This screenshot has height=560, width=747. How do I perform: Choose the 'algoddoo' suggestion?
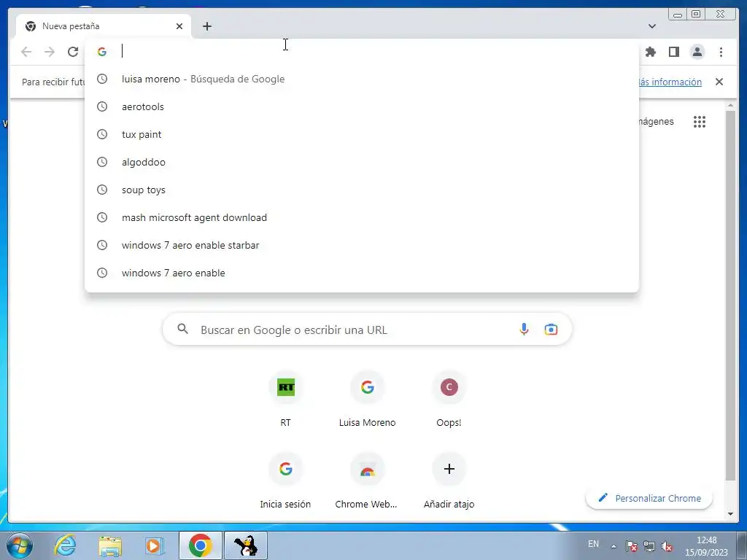pos(362,162)
